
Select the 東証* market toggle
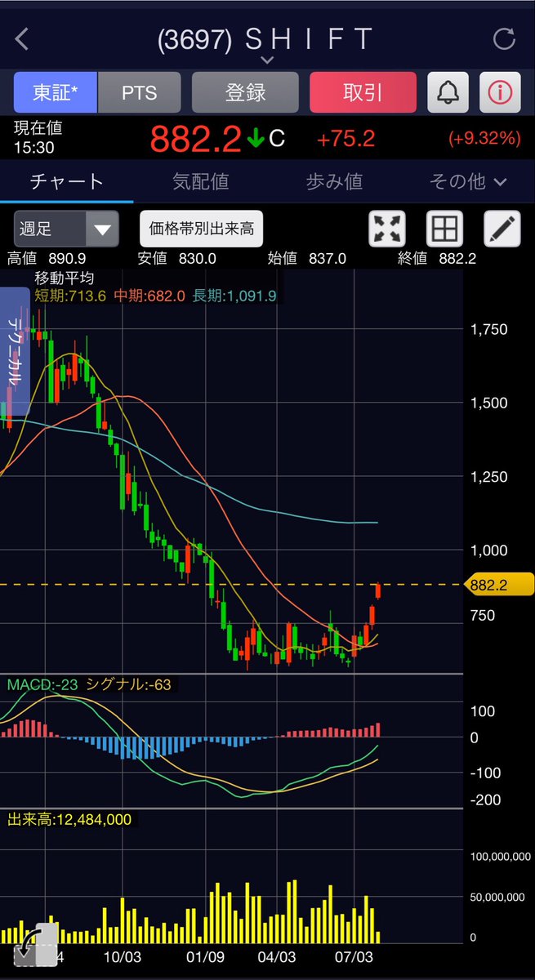click(56, 92)
